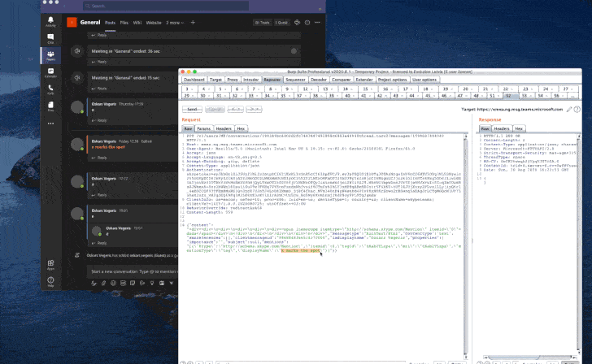Edit the target with the pencil icon

(x=569, y=110)
